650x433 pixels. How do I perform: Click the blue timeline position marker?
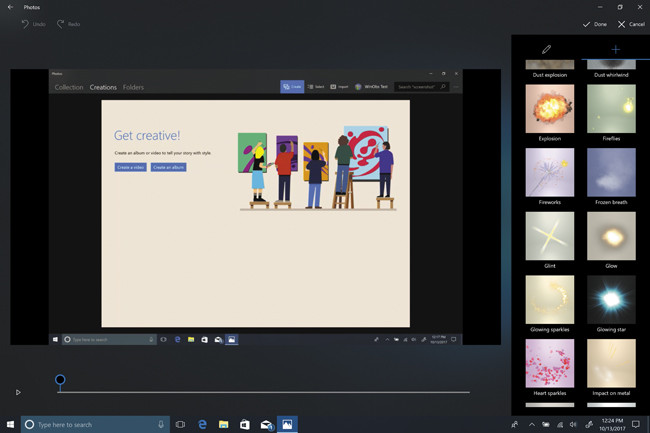pyautogui.click(x=60, y=380)
